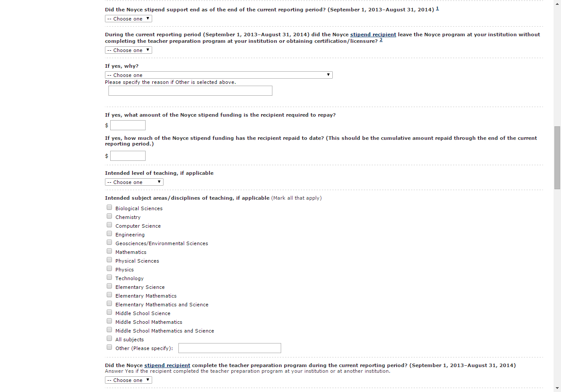Image resolution: width=561 pixels, height=392 pixels.
Task: Open the first 'stipend recipient' link
Action: (x=373, y=35)
